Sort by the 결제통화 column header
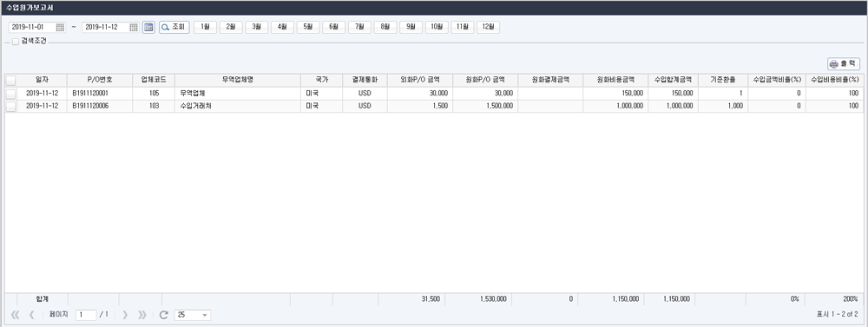 pos(365,80)
